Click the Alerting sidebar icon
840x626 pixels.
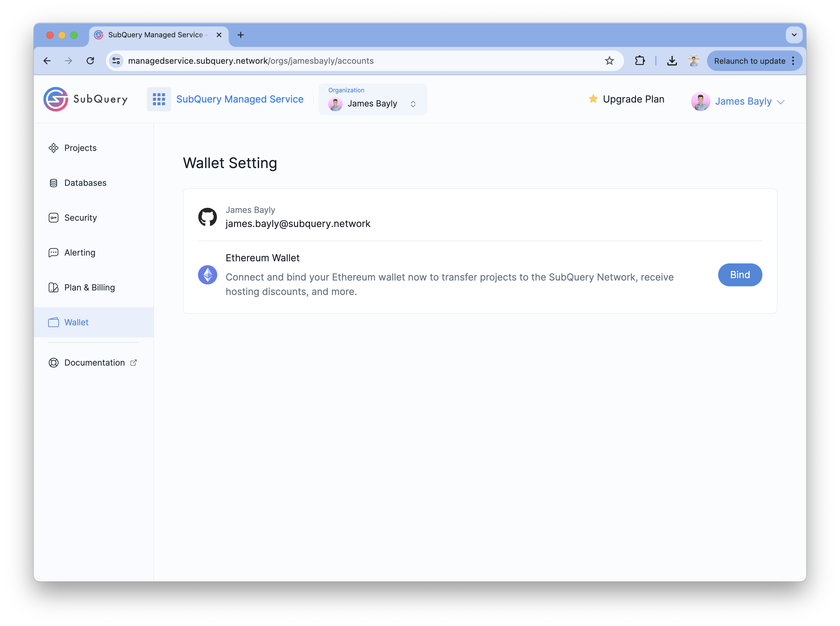pyautogui.click(x=54, y=253)
